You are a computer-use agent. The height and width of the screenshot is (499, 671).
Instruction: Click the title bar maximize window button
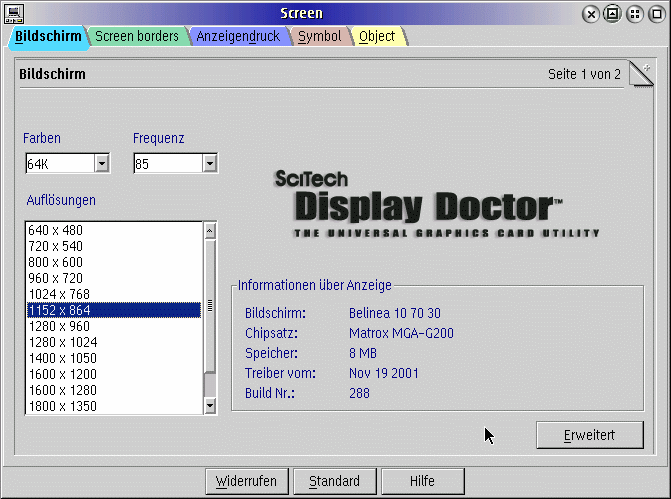[x=657, y=15]
